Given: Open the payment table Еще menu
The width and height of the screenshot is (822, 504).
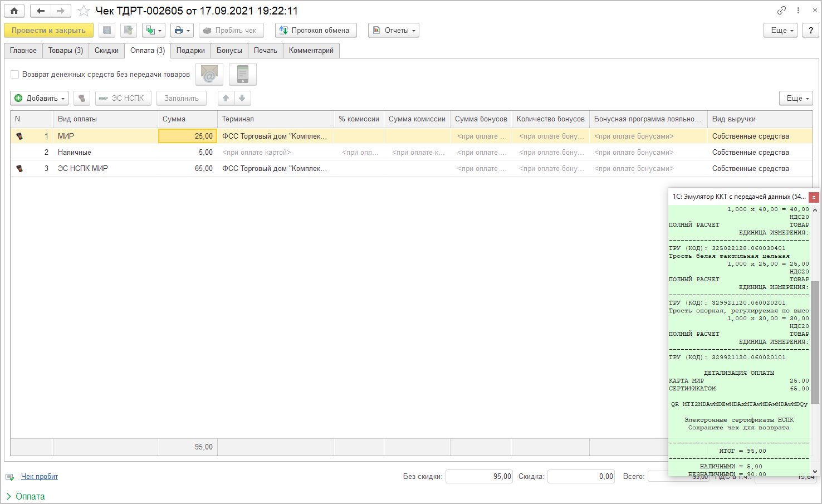Looking at the screenshot, I should 796,98.
